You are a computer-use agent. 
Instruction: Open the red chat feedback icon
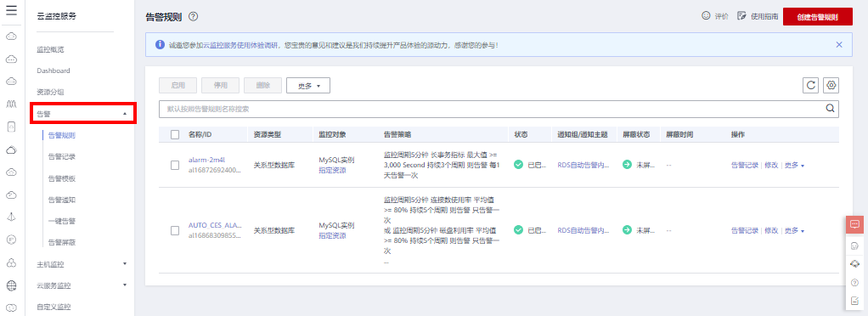tap(854, 224)
